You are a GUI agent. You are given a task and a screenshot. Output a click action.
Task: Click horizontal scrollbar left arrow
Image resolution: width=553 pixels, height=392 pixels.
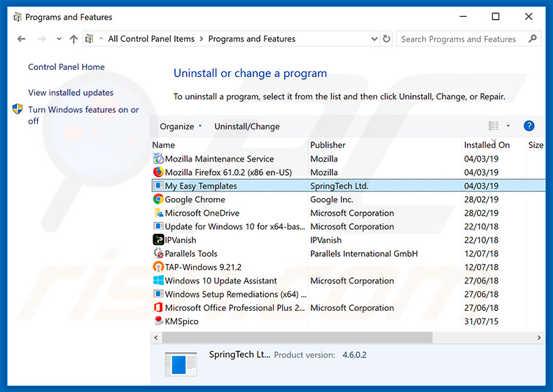tap(156, 337)
